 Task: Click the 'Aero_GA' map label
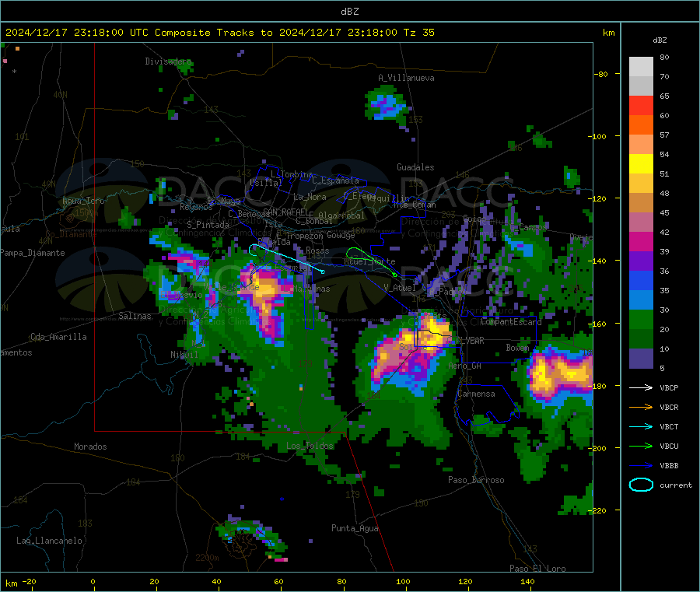click(x=465, y=366)
